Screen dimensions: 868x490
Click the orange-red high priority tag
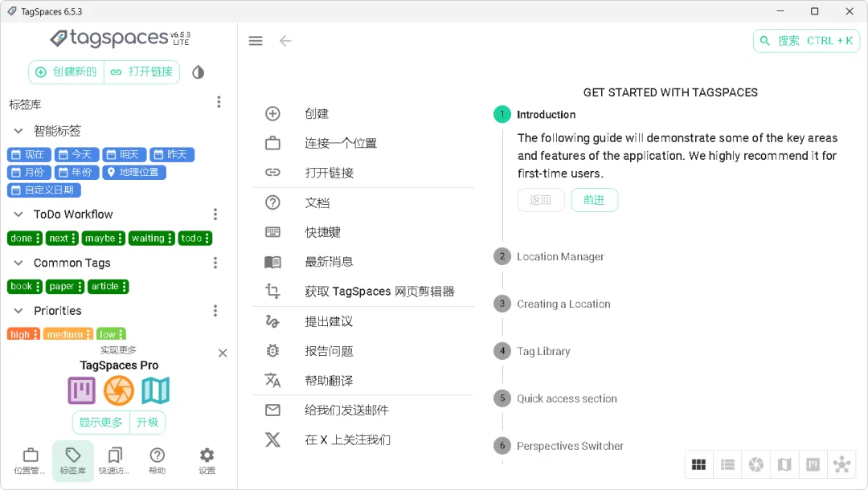(x=20, y=335)
